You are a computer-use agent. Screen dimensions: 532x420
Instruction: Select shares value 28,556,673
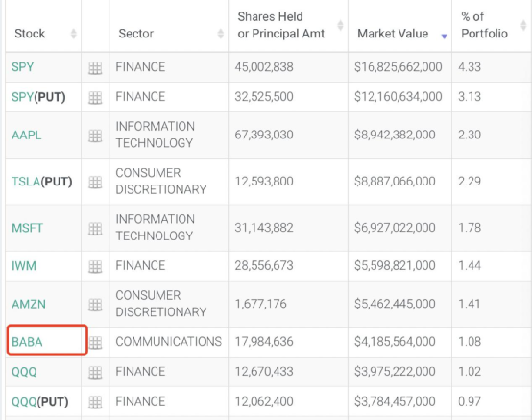(264, 265)
